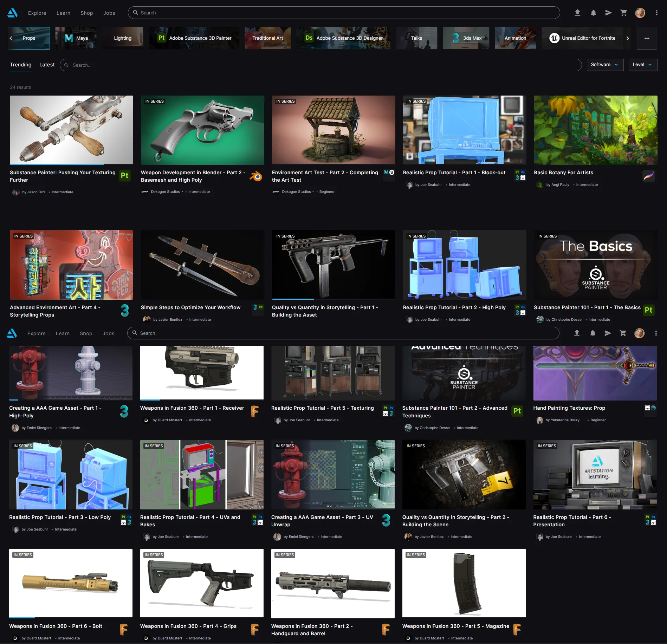Click the Substance Painter icon beside Substance Painter 101 Part 1
The width and height of the screenshot is (667, 644).
649,310
